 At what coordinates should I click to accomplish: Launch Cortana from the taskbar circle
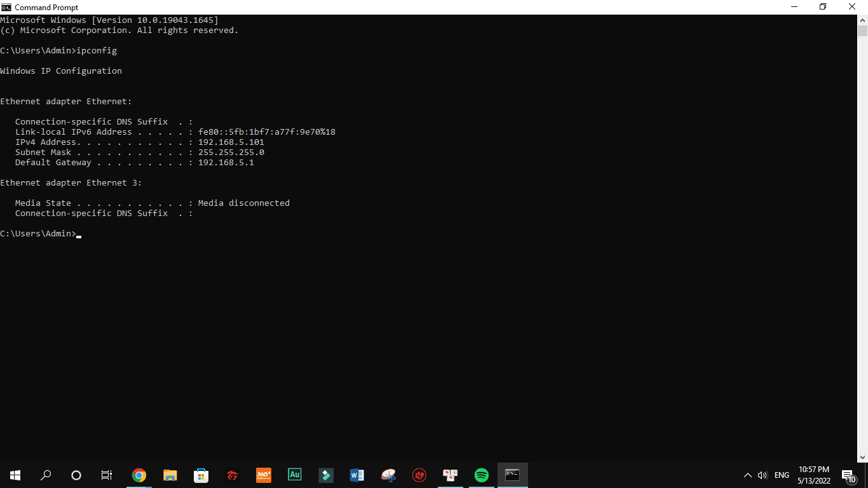coord(76,475)
